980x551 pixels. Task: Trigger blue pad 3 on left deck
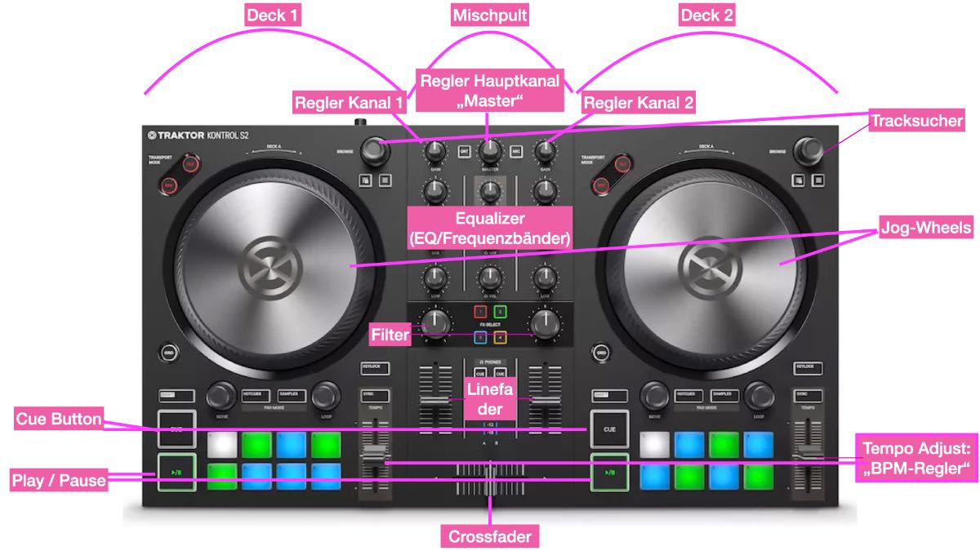coord(291,444)
